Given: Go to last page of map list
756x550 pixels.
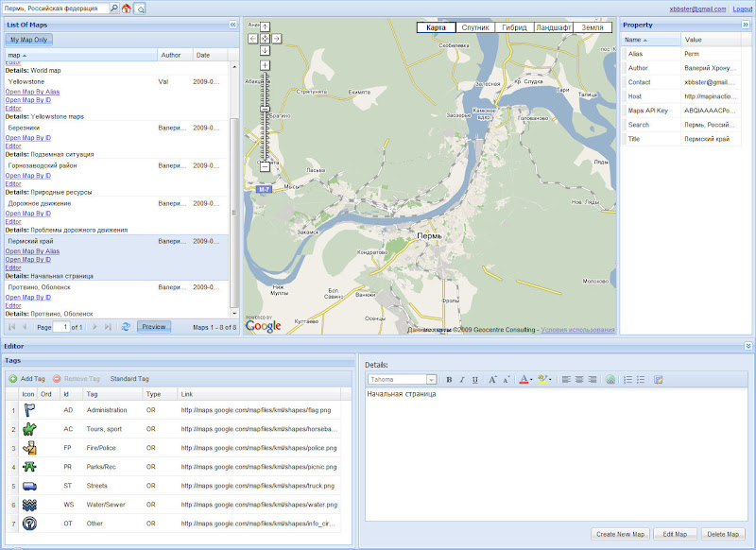Looking at the screenshot, I should coord(108,327).
